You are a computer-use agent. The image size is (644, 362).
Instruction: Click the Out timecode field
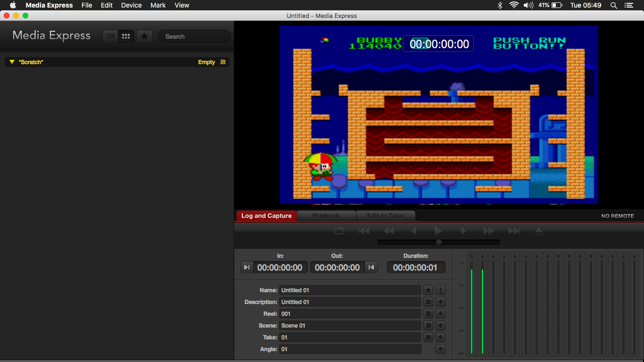(x=338, y=267)
